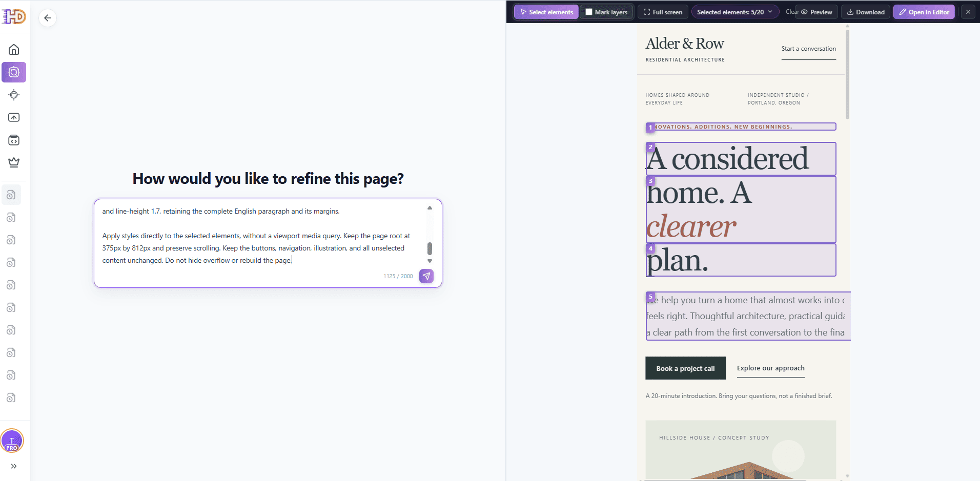Viewport: 980px width, 481px height.
Task: Send the refinement prompt with the paper-plane button
Action: pos(426,276)
